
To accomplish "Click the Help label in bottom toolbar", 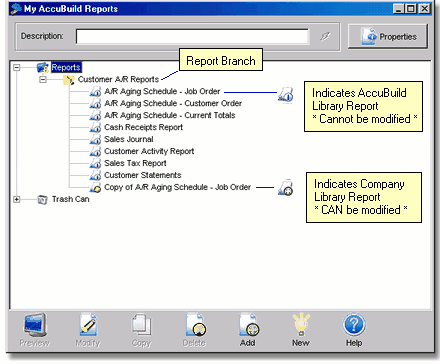I will point(354,343).
